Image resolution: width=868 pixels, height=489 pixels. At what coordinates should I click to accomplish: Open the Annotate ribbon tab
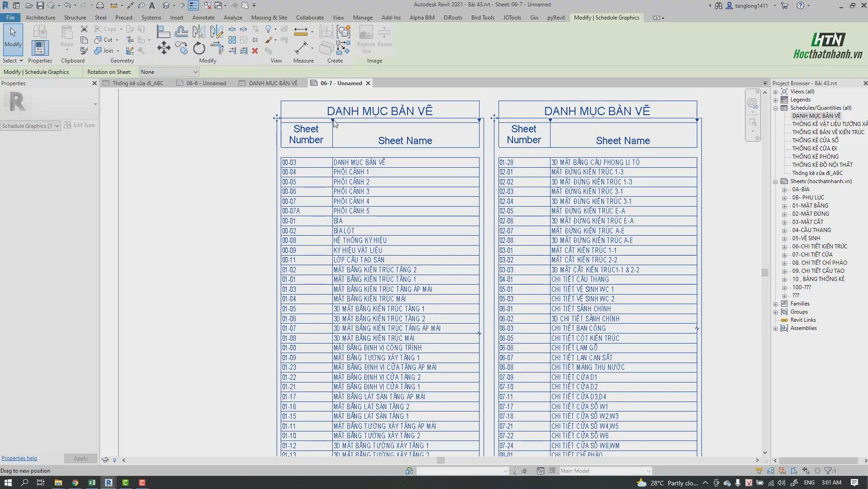(203, 18)
